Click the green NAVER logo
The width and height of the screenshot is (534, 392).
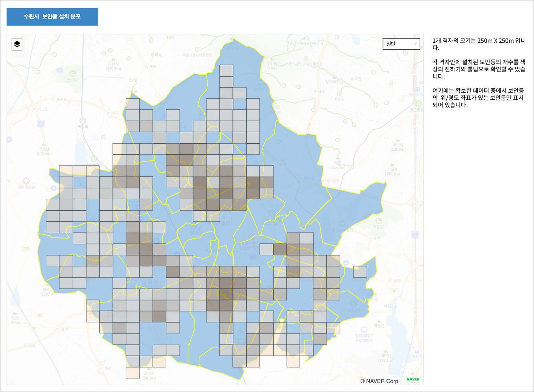point(413,379)
